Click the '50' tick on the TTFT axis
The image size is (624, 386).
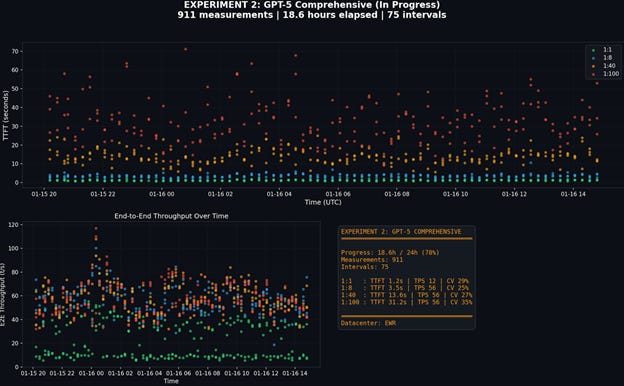(x=15, y=89)
